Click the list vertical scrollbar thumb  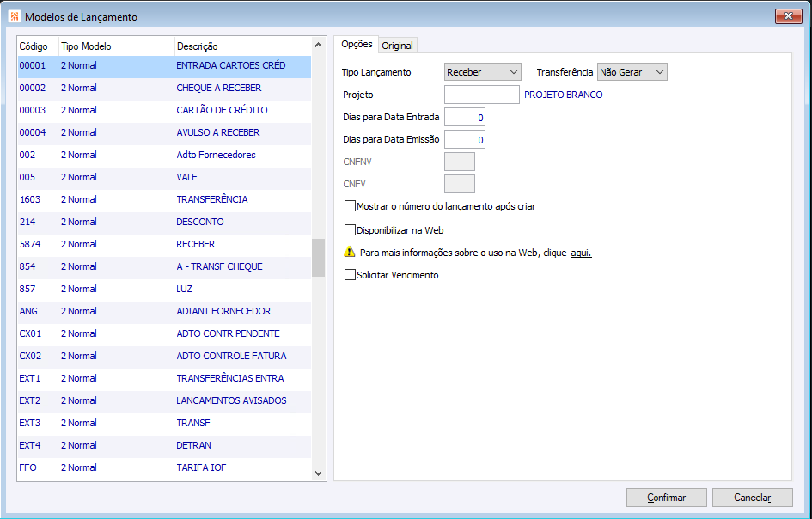(319, 258)
